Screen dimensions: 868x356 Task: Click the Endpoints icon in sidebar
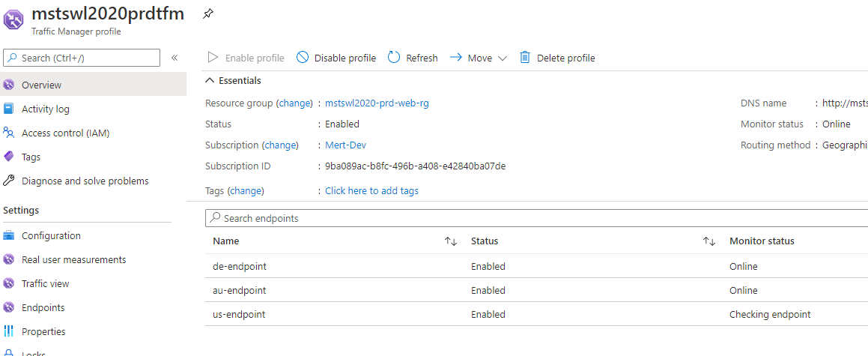[x=8, y=307]
